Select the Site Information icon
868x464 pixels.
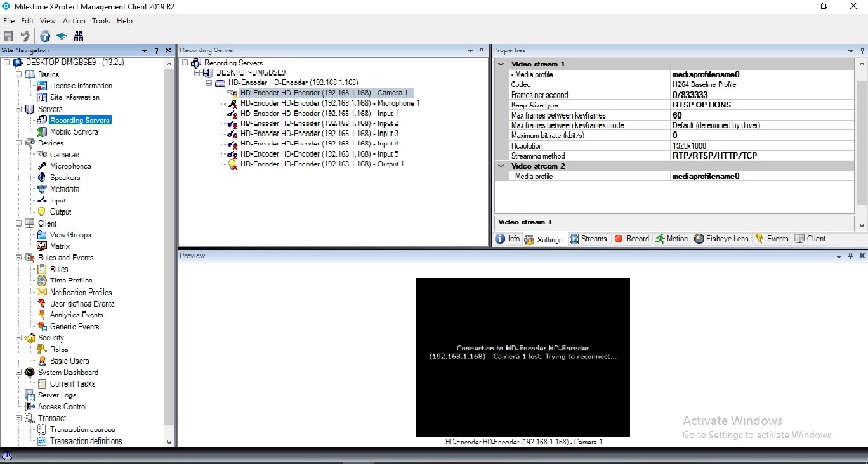click(42, 97)
